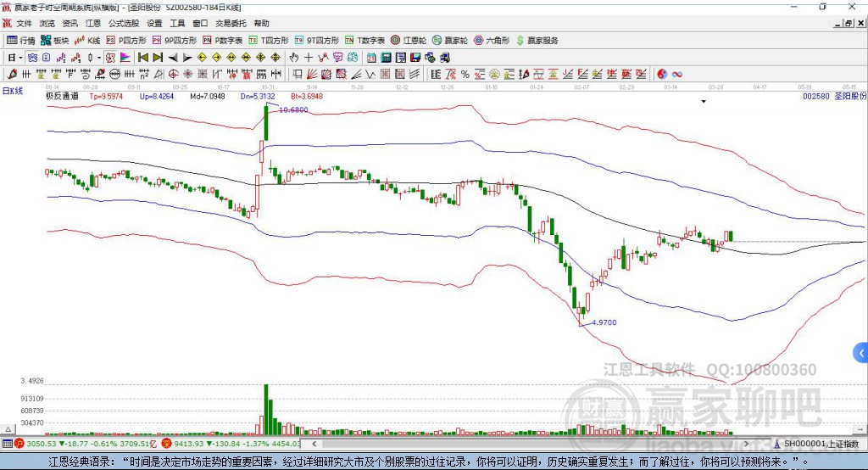
Task: Open the 文件 menu
Action: pyautogui.click(x=24, y=23)
